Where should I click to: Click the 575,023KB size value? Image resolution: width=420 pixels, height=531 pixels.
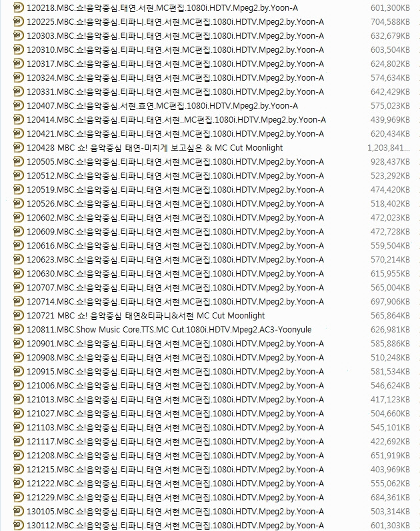[390, 106]
